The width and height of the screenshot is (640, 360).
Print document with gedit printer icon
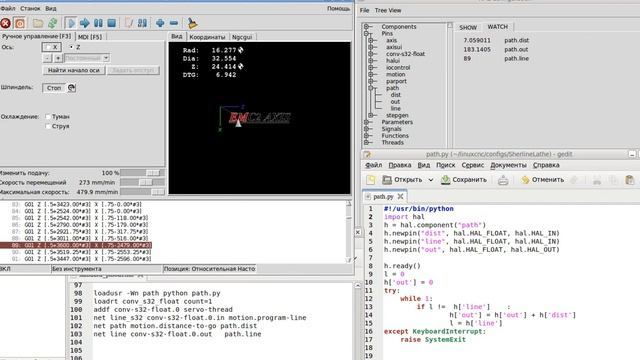point(503,180)
